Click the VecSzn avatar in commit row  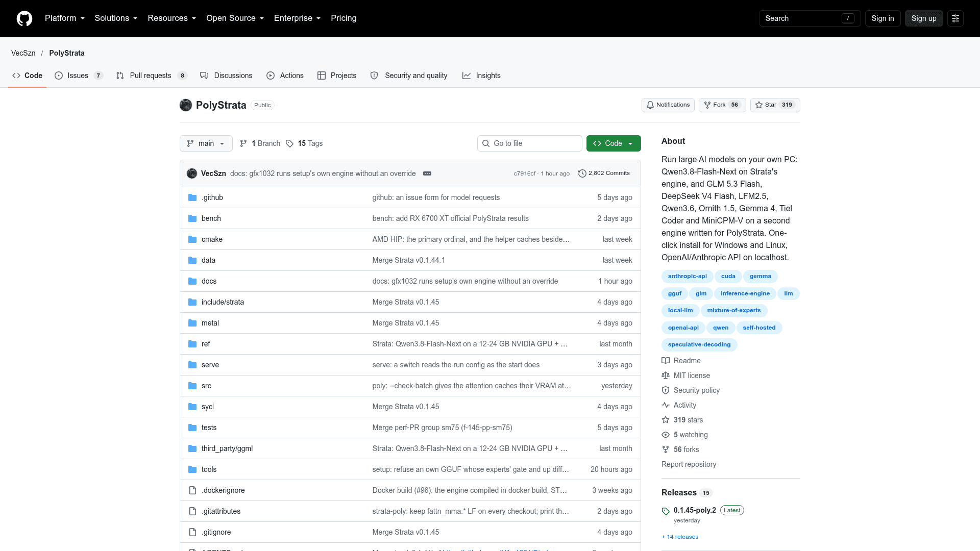pyautogui.click(x=192, y=173)
